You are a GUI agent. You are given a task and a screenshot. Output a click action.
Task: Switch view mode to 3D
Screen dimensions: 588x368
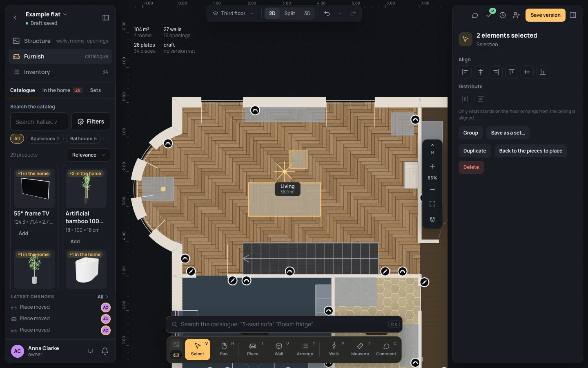pos(307,13)
